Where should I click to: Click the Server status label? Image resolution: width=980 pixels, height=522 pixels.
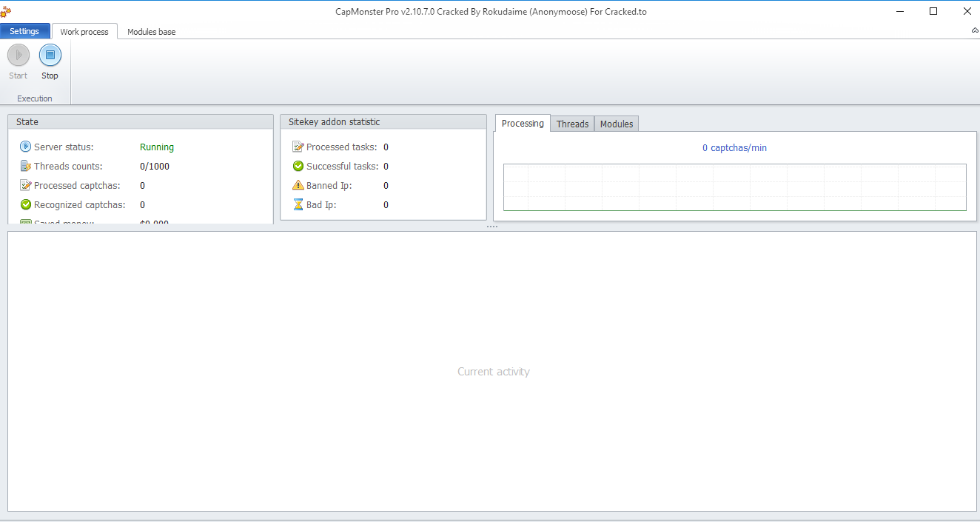(64, 147)
